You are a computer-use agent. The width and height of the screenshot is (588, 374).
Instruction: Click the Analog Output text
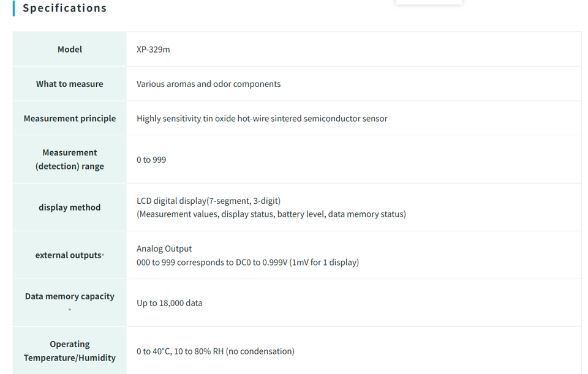164,249
